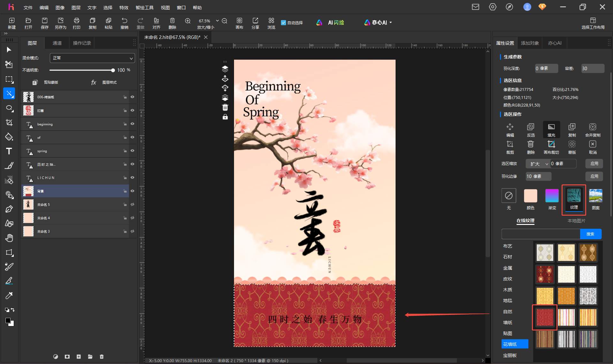Select the Text tool
Viewport: 613px width, 364px height.
coord(9,151)
